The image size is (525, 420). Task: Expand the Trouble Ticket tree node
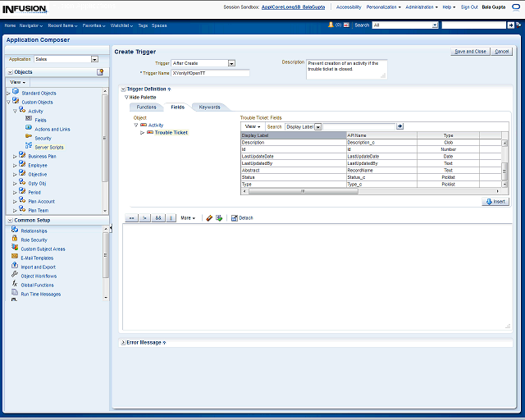click(x=142, y=132)
